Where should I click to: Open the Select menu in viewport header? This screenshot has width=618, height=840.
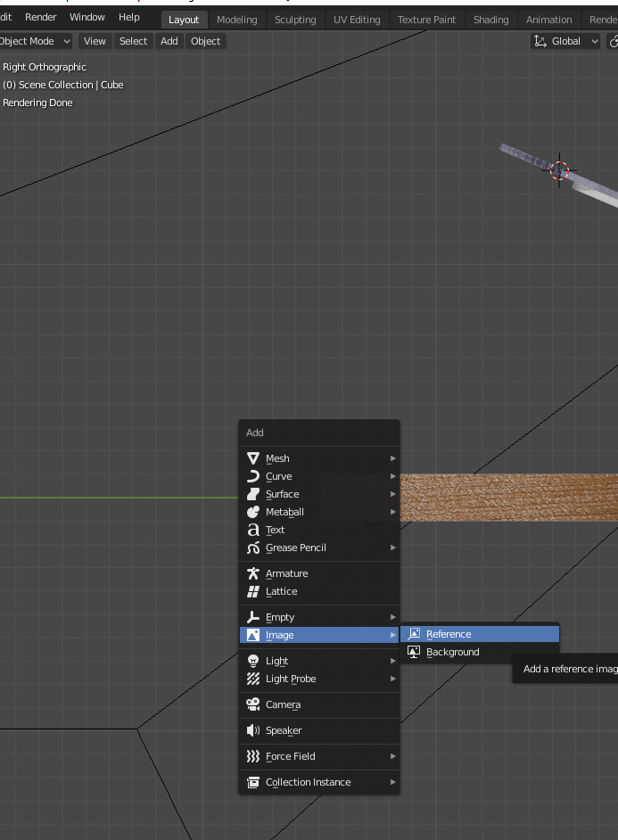coord(134,41)
